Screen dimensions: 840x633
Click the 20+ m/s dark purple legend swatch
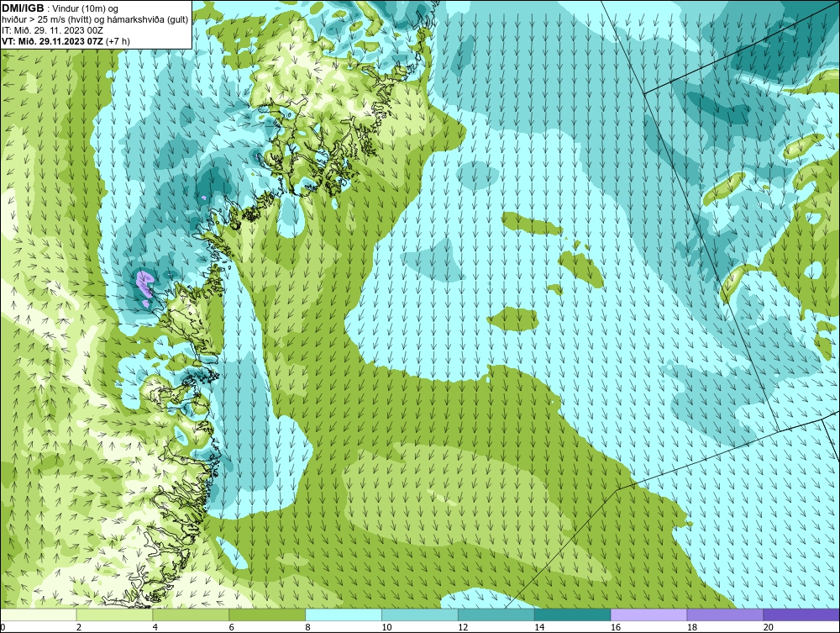coord(801,615)
